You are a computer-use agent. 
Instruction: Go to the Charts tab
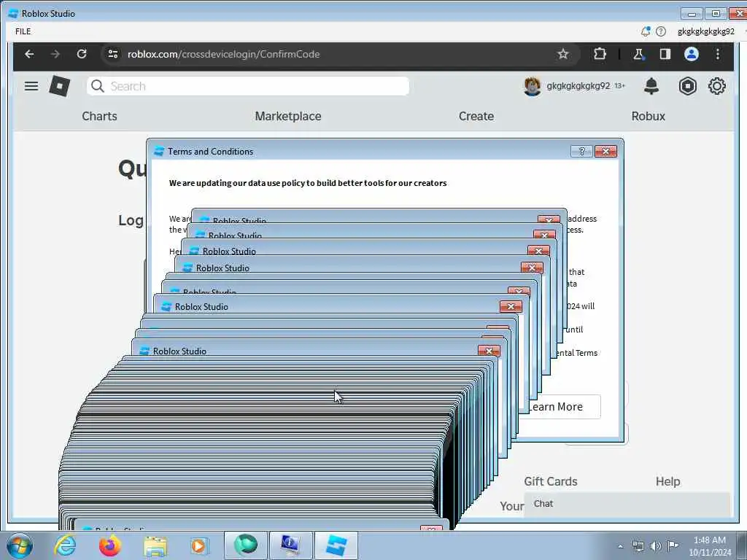[99, 116]
